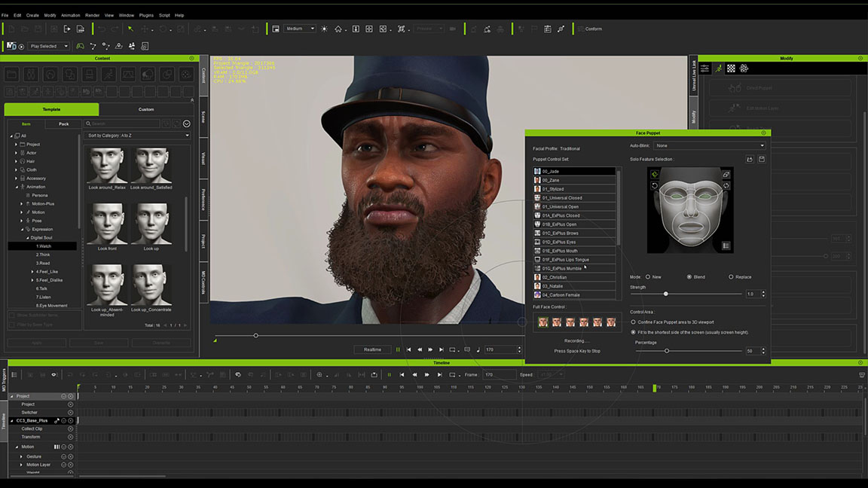Switch to the Custom content tab

tap(146, 109)
